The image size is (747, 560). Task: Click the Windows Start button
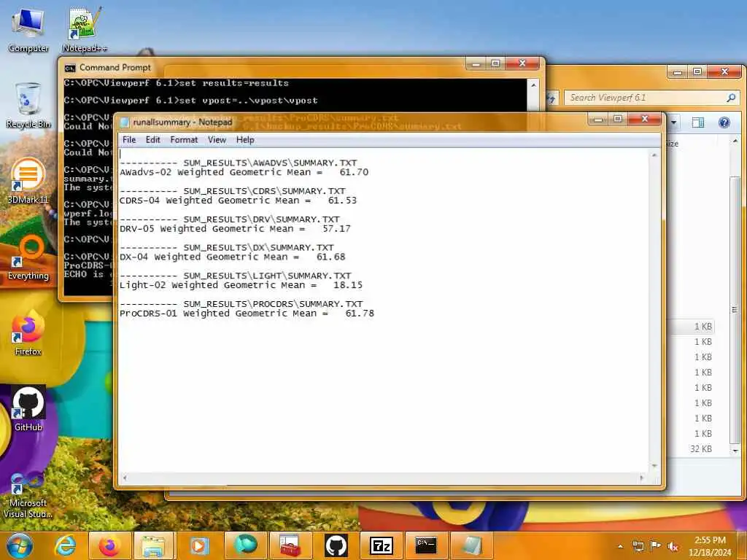19,545
